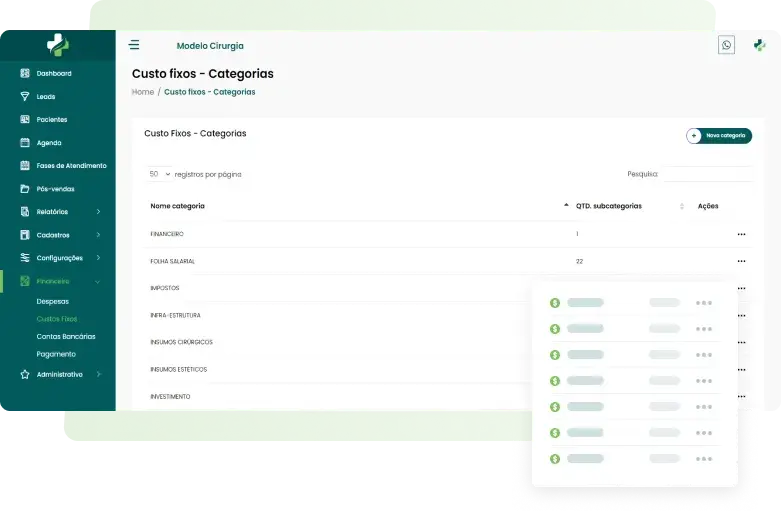The width and height of the screenshot is (781, 511).
Task: Open actions menu for FINANCEIRO row
Action: [741, 234]
